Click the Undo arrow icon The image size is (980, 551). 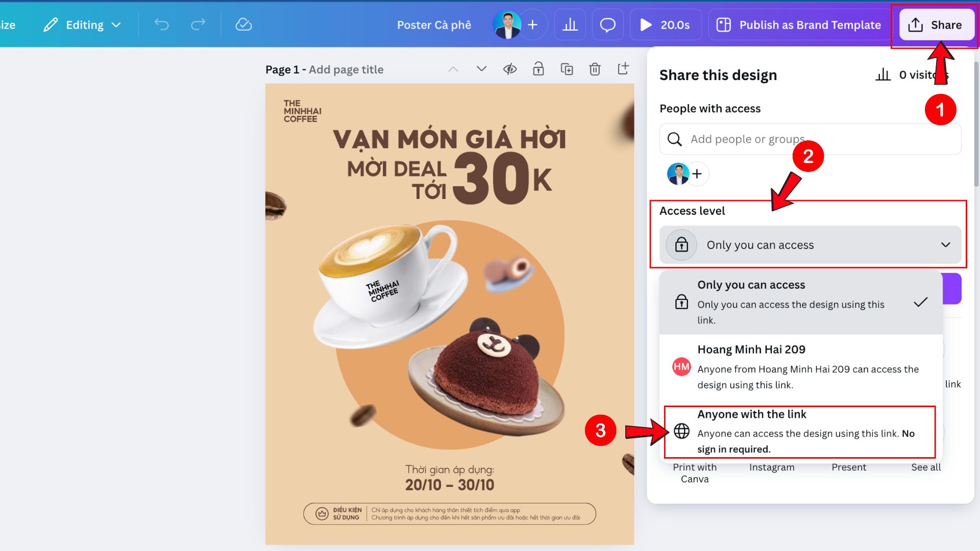(161, 24)
